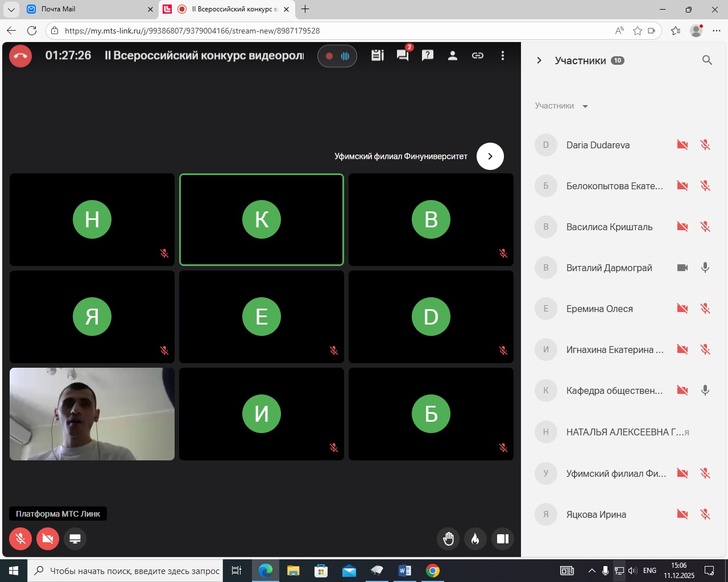Screen dimensions: 728x582
Task: Start screen sharing with monitor icon
Action: tap(75, 538)
